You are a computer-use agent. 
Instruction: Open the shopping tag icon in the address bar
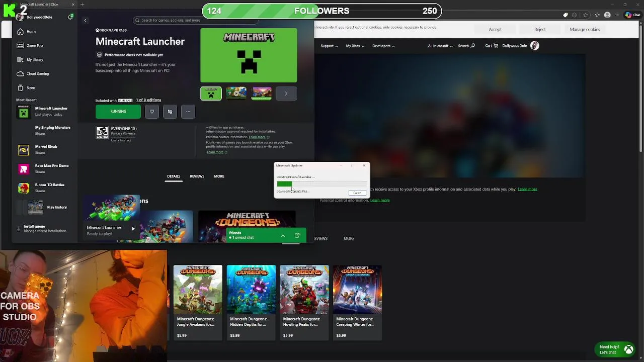566,15
